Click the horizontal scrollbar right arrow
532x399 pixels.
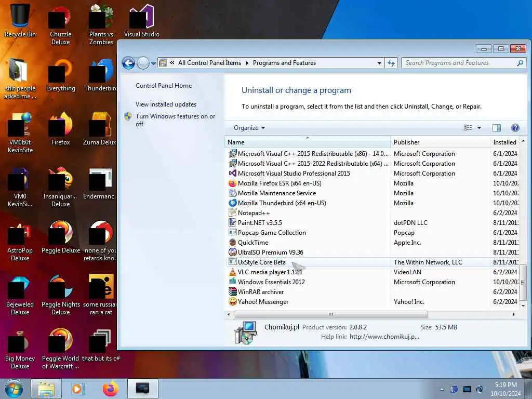coord(514,314)
